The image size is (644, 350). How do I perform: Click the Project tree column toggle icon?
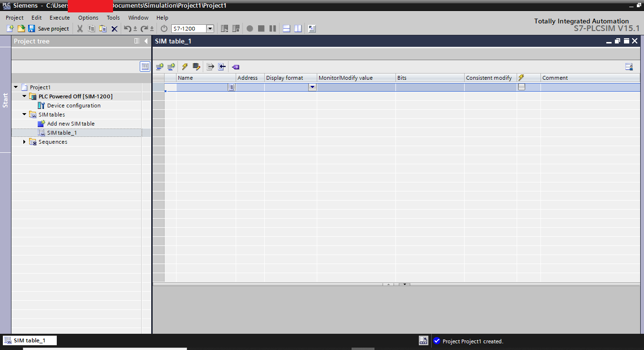(137, 41)
